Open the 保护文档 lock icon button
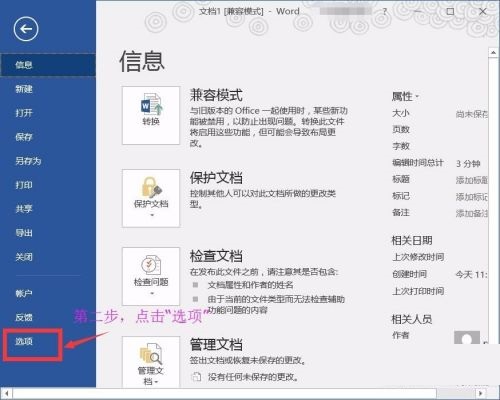Screen dimensions: 500x400 pyautogui.click(x=151, y=198)
